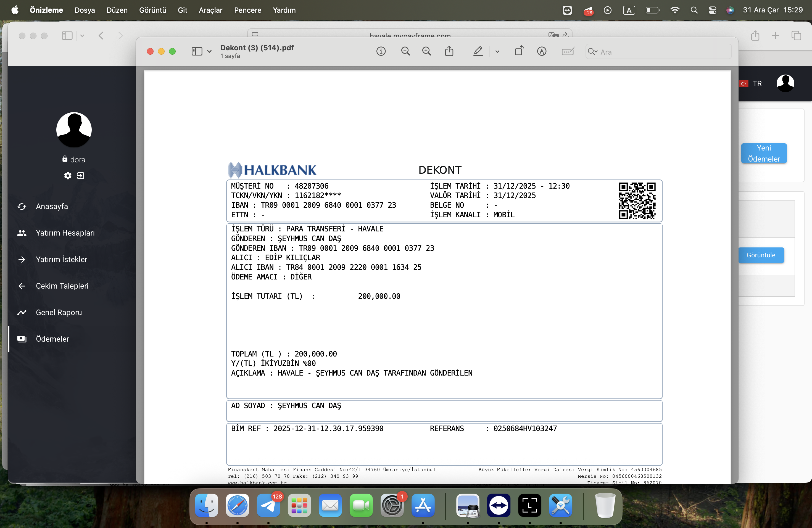Expand the Safari sidebar dropdown chevron
The image size is (812, 528).
tap(82, 36)
